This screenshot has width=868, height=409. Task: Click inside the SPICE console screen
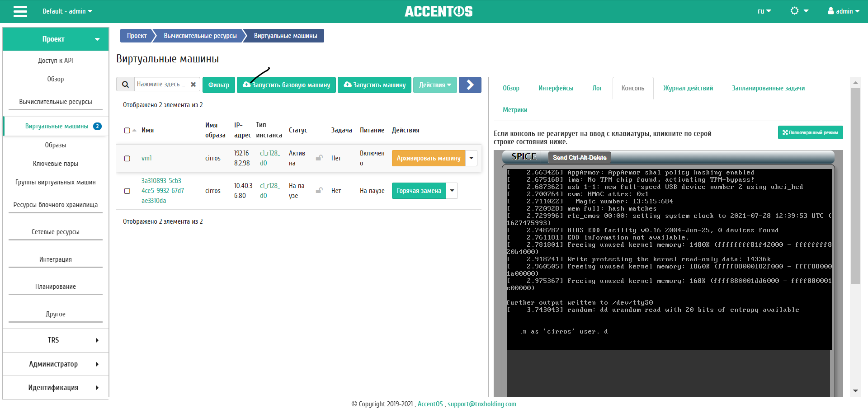point(669,259)
